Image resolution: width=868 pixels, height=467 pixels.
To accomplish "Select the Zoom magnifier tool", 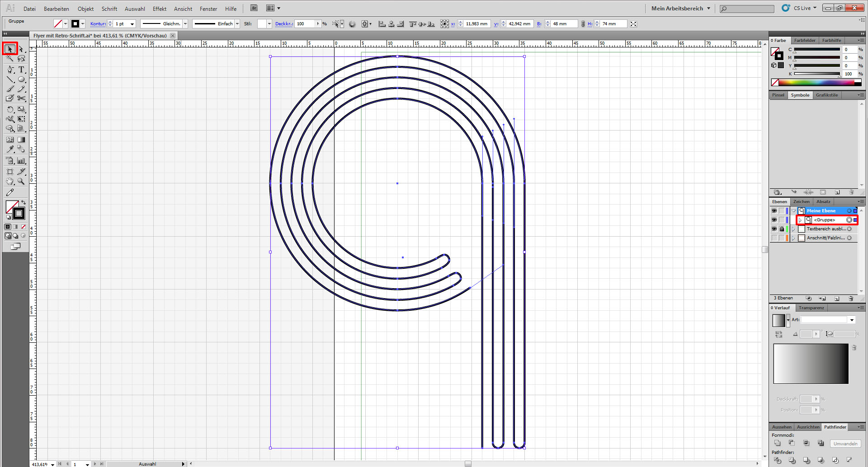I will (21, 182).
